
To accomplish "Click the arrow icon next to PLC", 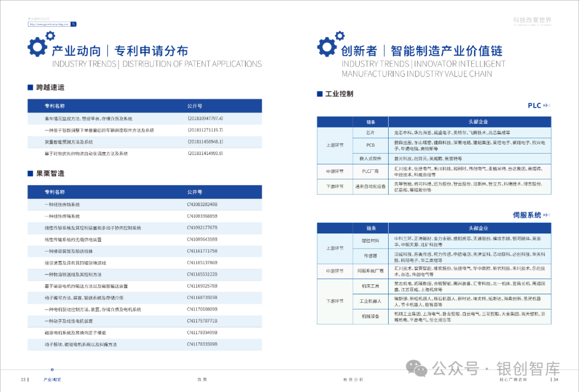I will (546, 105).
